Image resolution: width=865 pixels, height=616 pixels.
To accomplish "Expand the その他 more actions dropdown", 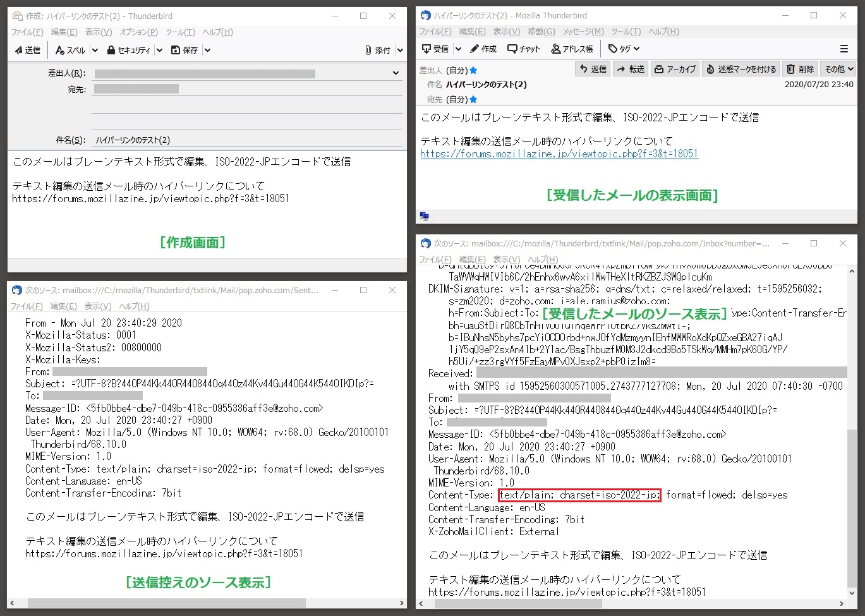I will click(839, 69).
